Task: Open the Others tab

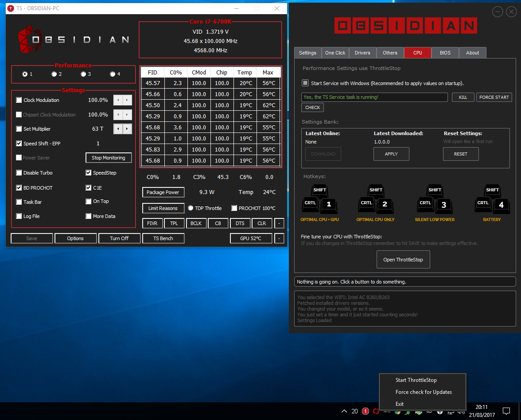Action: [390, 53]
